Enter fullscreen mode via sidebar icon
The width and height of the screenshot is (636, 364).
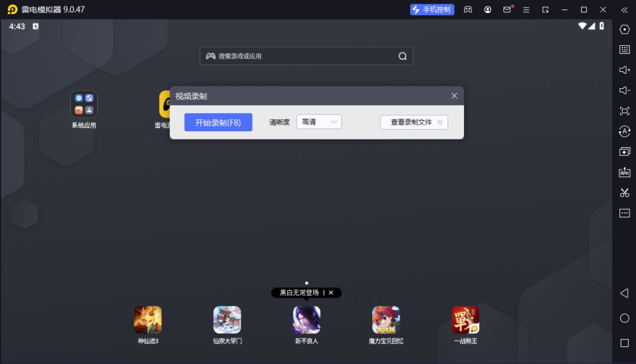tap(624, 110)
